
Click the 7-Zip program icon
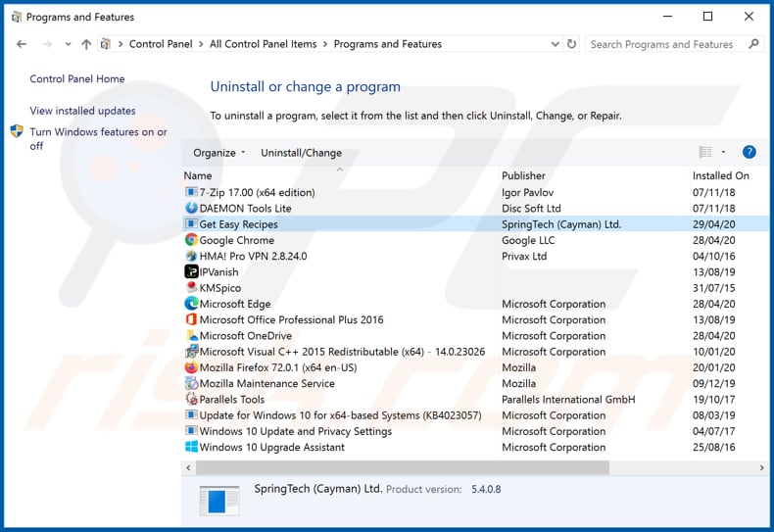[191, 192]
